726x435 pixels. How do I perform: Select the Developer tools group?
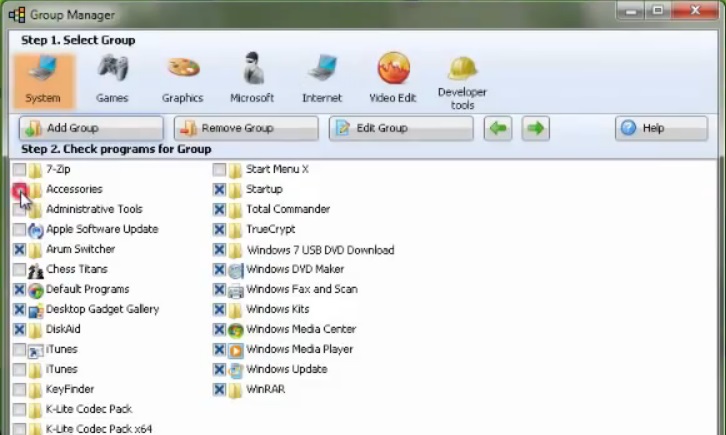point(462,82)
